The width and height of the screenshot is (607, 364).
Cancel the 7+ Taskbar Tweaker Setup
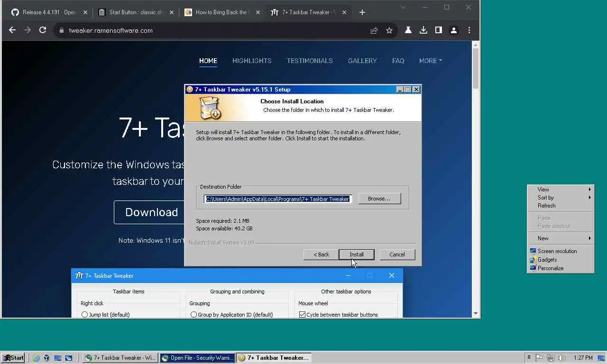397,255
